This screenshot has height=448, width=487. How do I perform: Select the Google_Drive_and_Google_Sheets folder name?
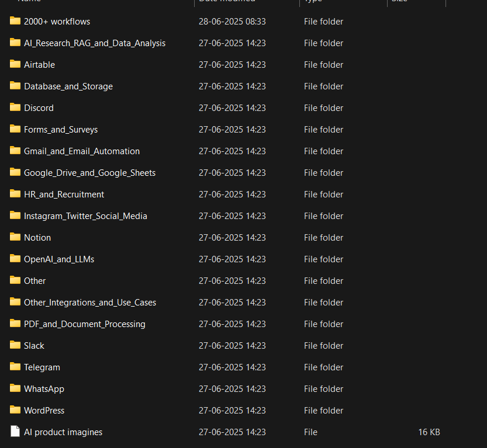tap(90, 173)
